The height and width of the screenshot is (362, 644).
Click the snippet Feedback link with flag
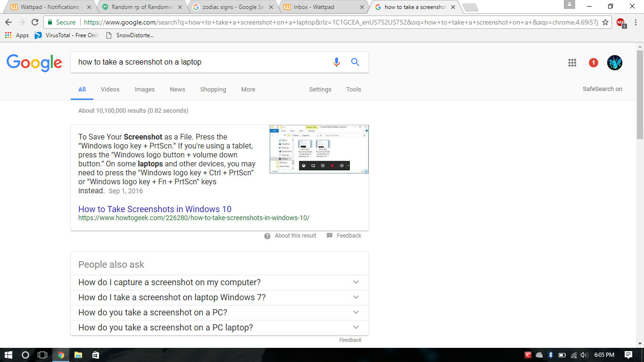coord(344,236)
